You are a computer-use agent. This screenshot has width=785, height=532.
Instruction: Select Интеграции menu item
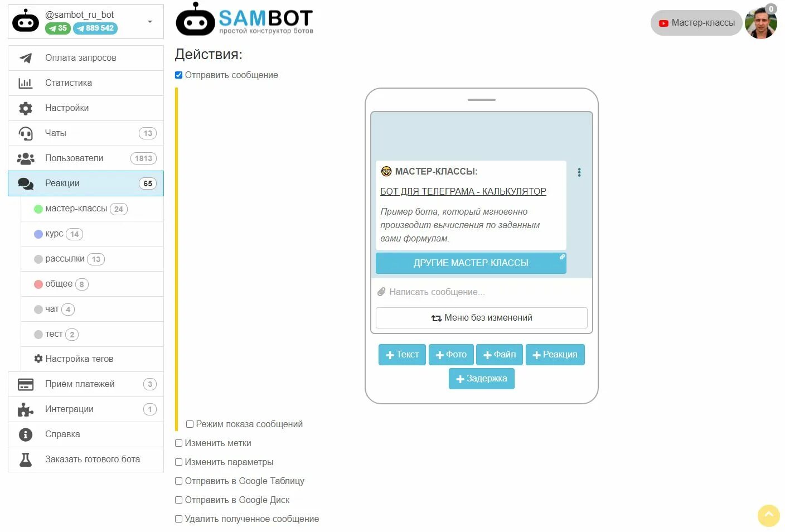point(86,409)
